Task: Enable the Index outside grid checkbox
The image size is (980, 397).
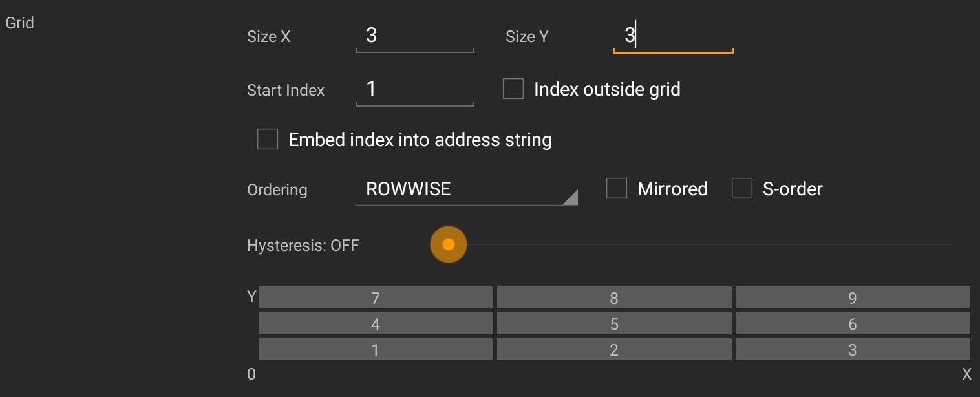Action: click(513, 89)
